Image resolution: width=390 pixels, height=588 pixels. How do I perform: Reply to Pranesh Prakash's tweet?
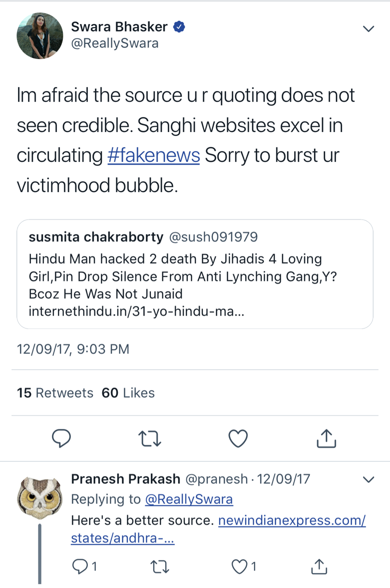[x=79, y=566]
